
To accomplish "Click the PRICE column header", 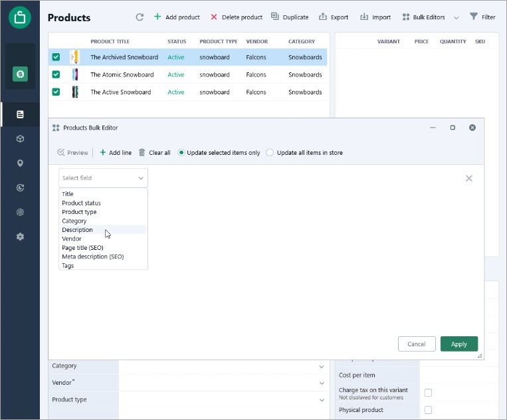I will (x=421, y=41).
